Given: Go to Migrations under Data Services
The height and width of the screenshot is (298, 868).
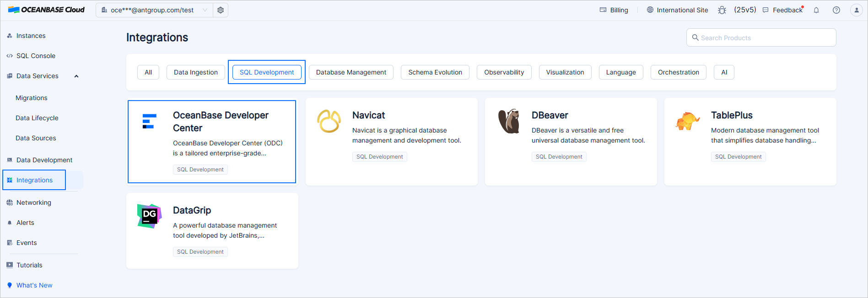Looking at the screenshot, I should [32, 98].
